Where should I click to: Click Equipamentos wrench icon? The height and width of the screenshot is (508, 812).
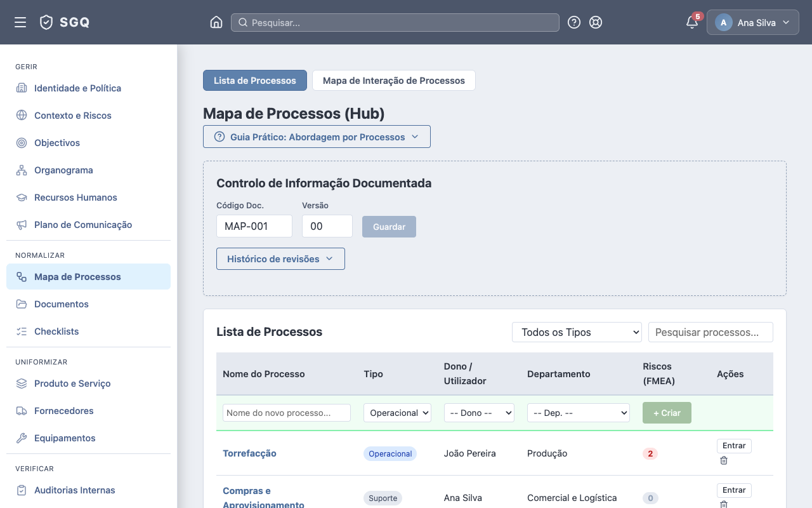click(22, 438)
